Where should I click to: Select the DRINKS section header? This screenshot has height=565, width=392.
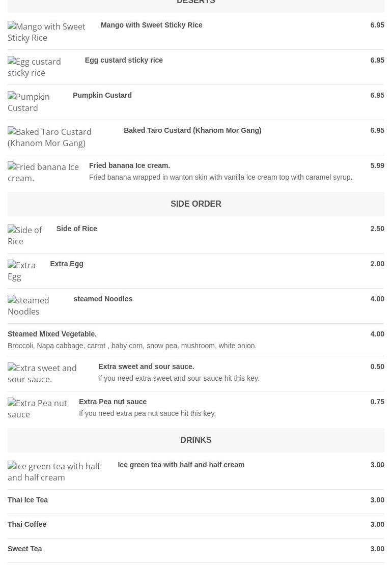click(x=195, y=440)
